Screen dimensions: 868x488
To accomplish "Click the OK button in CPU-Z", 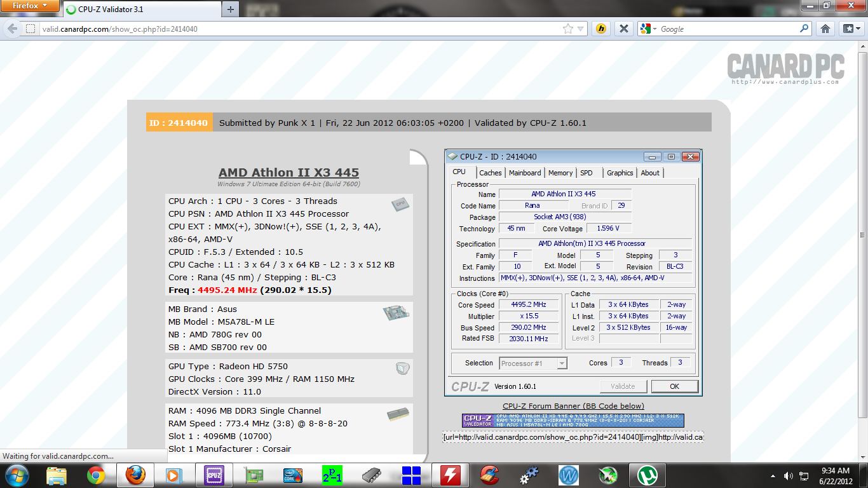I will point(674,386).
